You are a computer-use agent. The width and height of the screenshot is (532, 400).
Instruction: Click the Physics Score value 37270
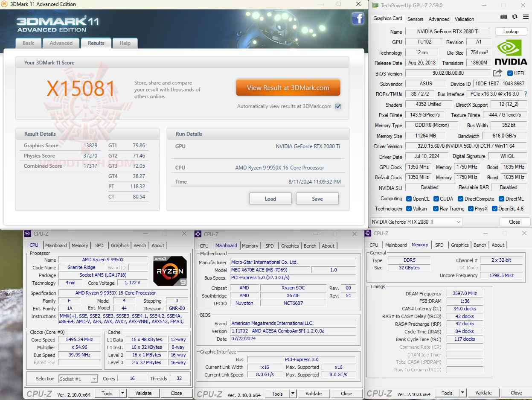(x=90, y=156)
